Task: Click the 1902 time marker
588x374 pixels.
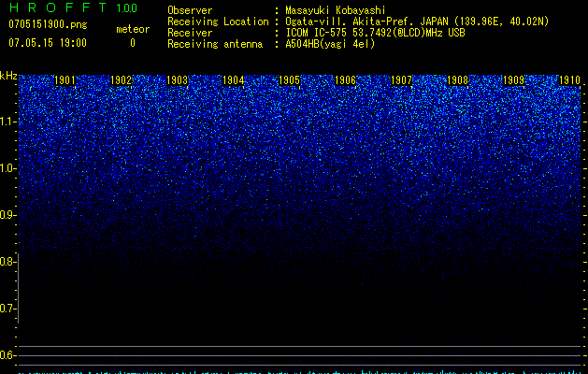Action: [x=122, y=80]
